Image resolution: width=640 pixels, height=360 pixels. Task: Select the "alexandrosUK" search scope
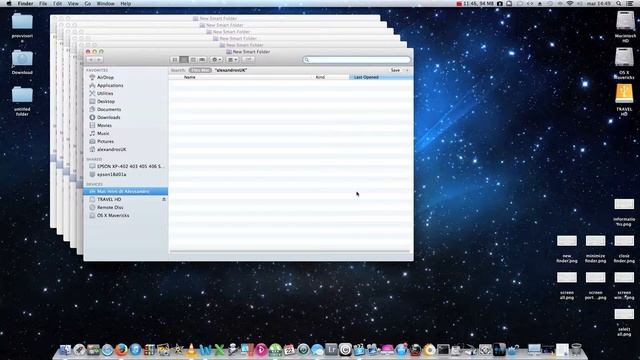coord(231,70)
